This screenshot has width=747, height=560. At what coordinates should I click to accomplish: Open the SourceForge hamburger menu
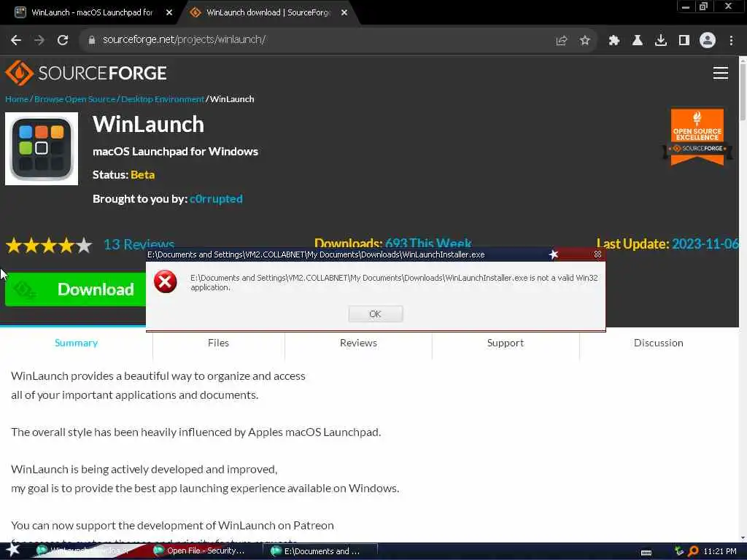pos(720,73)
